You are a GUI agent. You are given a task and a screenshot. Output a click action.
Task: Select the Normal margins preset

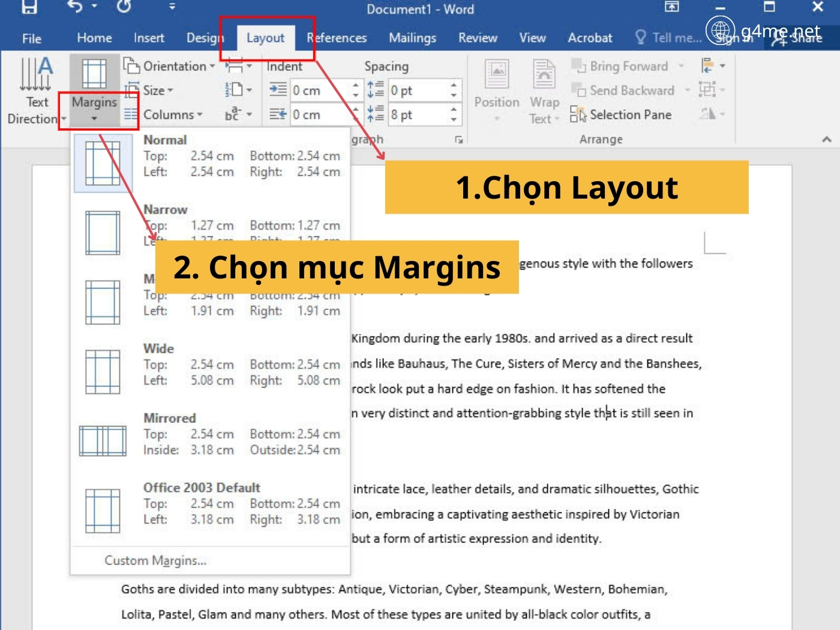tap(210, 163)
